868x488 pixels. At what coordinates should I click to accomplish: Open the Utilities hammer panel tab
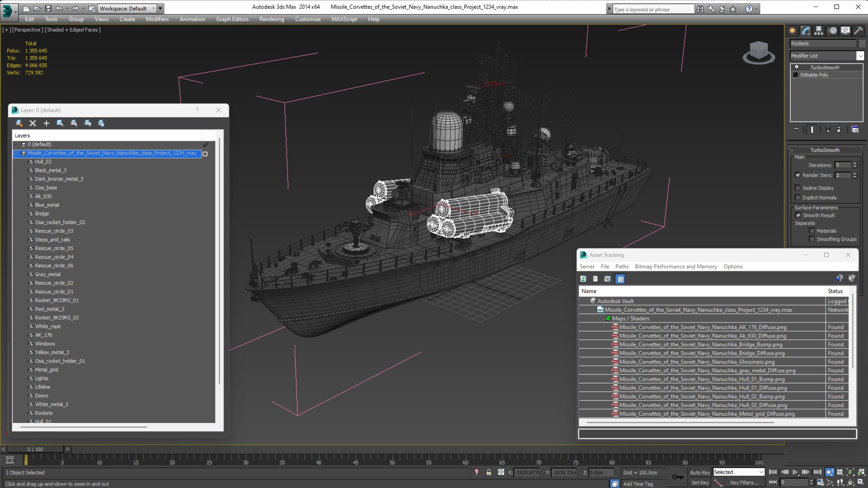coord(859,31)
